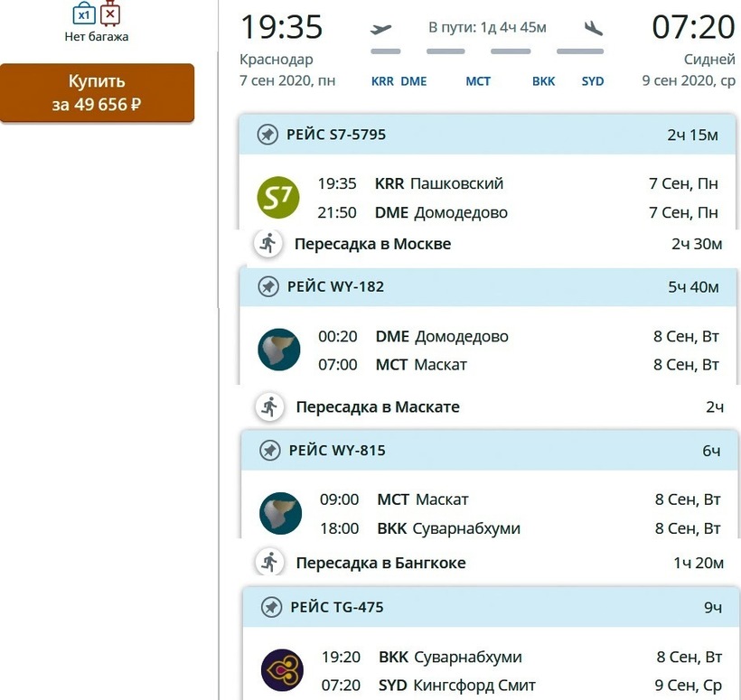This screenshot has height=700, width=741.
Task: Pin flight S7-5795 with its pin icon
Action: tap(267, 135)
